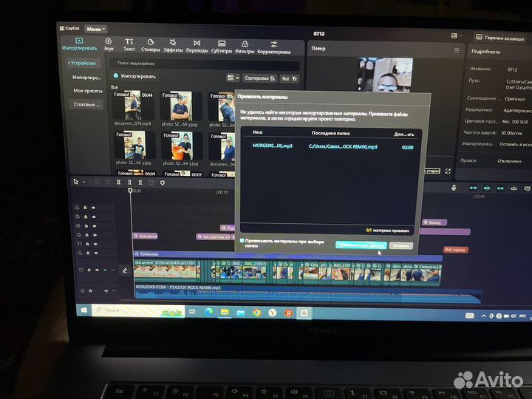The height and width of the screenshot is (399, 532).
Task: Select the Конец effect clip on timeline
Action: tap(434, 222)
